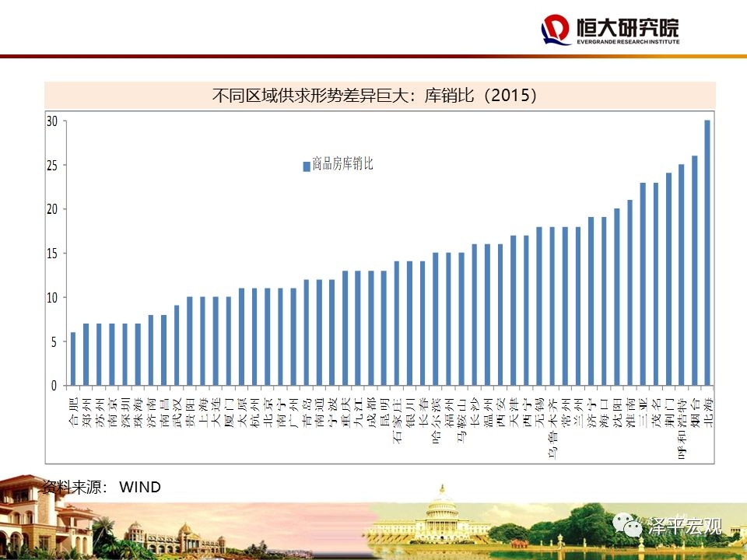Viewport: 747px width, 560px height.
Task: Select the x-axis label 长春
Action: (x=423, y=414)
